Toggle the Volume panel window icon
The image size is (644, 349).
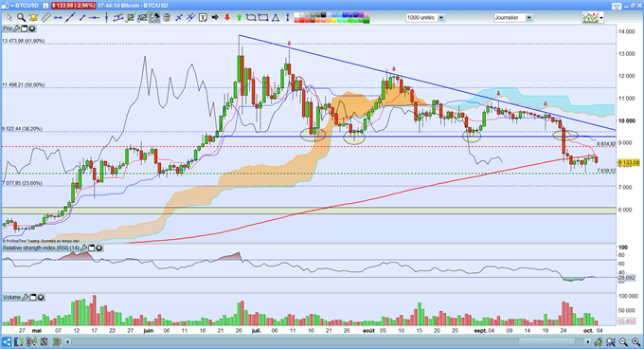33,297
